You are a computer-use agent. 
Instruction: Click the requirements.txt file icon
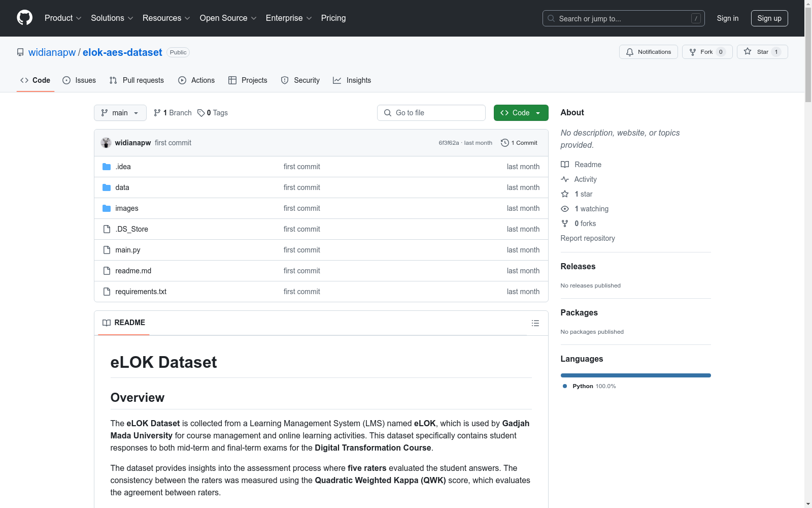point(107,292)
